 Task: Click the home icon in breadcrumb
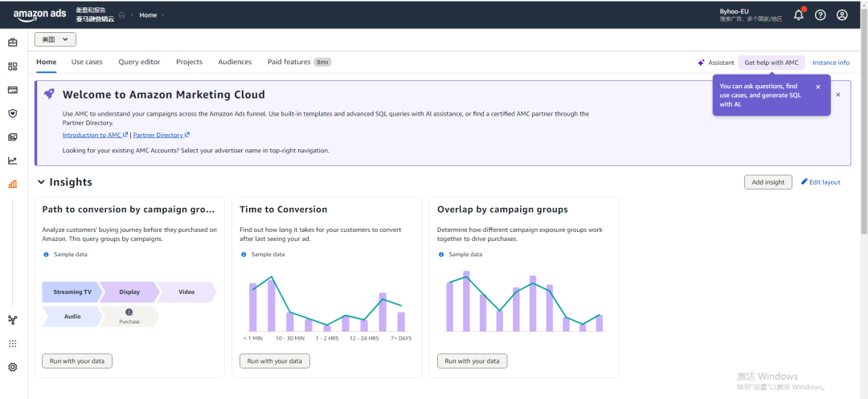[122, 14]
